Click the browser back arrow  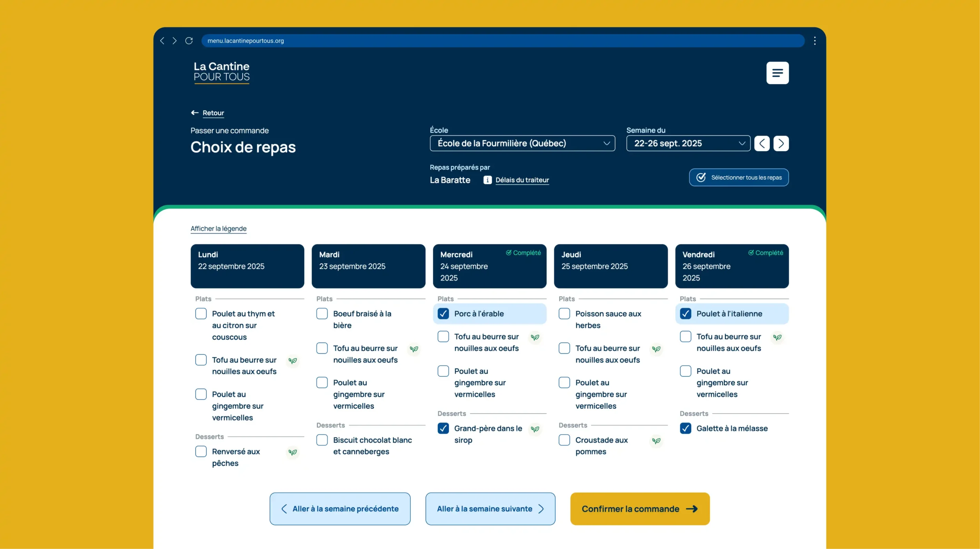(x=162, y=41)
